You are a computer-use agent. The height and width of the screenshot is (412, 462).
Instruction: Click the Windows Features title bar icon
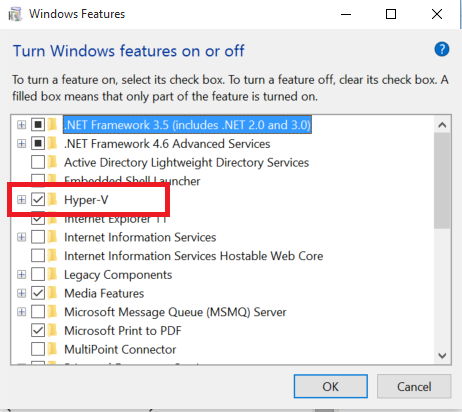click(x=15, y=14)
